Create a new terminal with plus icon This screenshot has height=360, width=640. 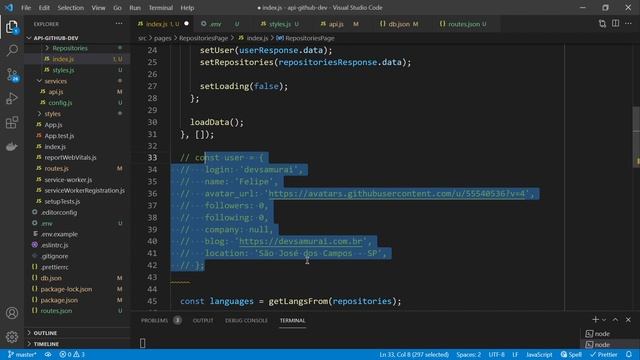point(595,320)
